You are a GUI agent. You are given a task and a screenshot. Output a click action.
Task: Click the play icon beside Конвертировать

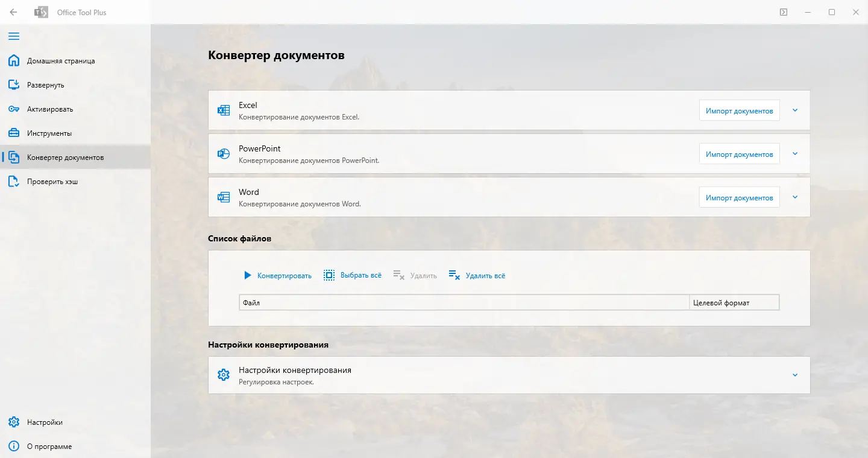click(247, 275)
